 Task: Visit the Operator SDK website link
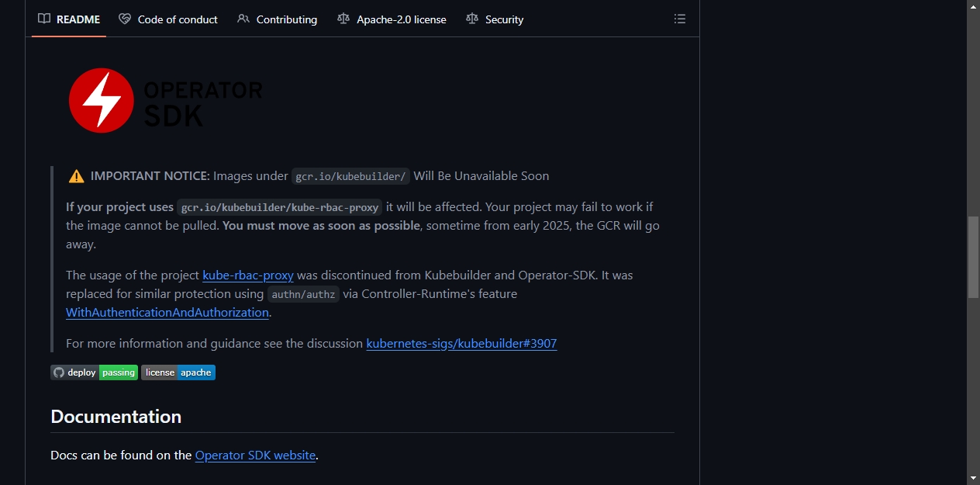(255, 455)
